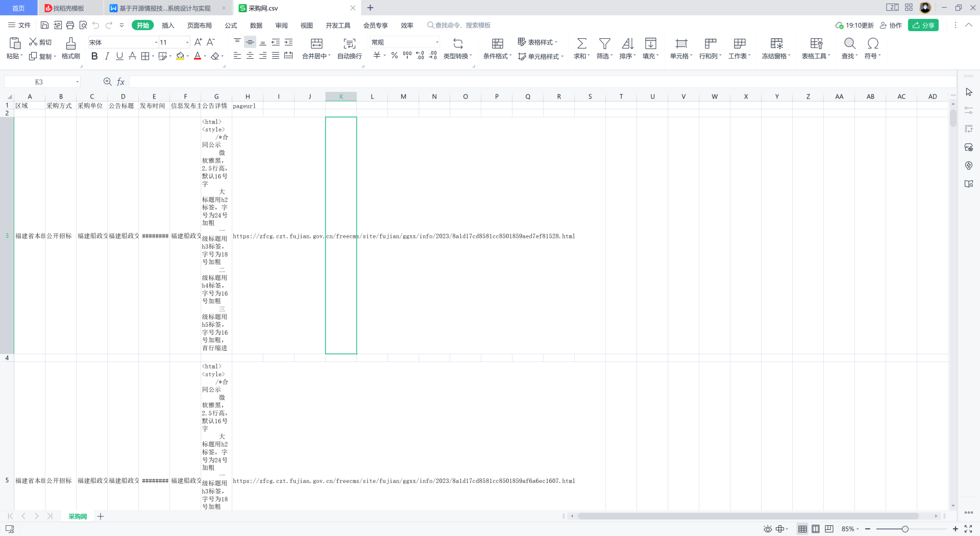Click the Freeze Panes icon
Screen dimensions: 980x536
[x=776, y=43]
